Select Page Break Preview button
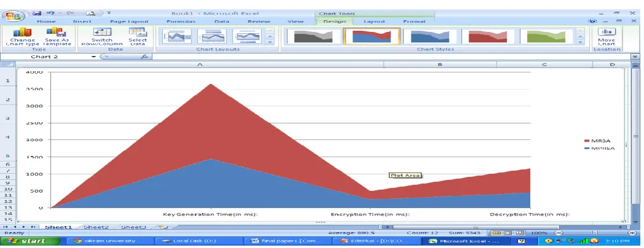Screen dimensions: 644x248 pos(520,233)
